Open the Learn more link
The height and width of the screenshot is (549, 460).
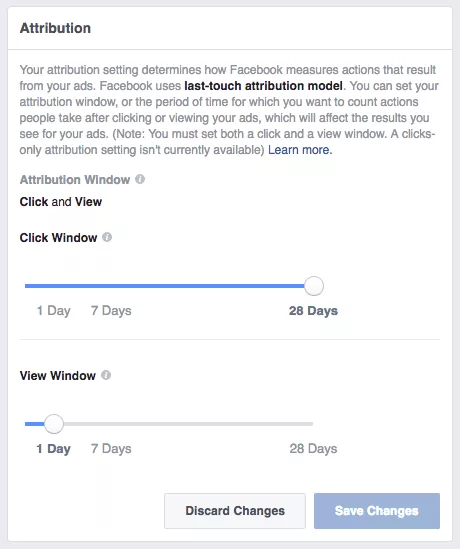[300, 150]
